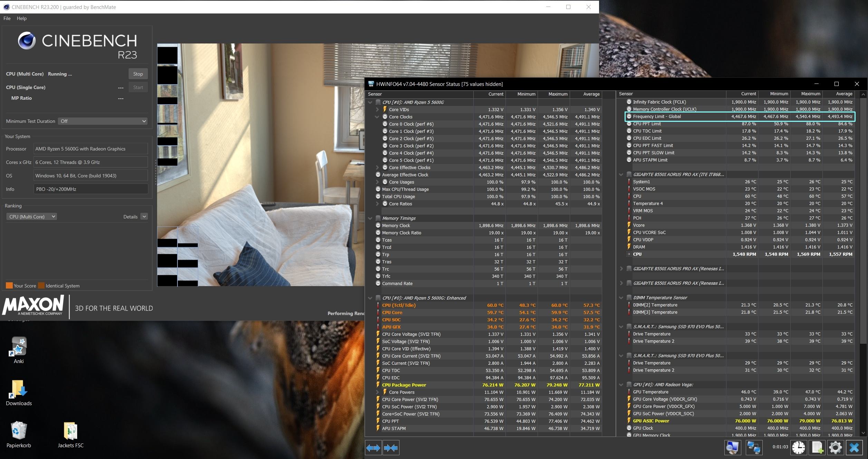Select CPU Package Power lightning icon

pyautogui.click(x=378, y=385)
